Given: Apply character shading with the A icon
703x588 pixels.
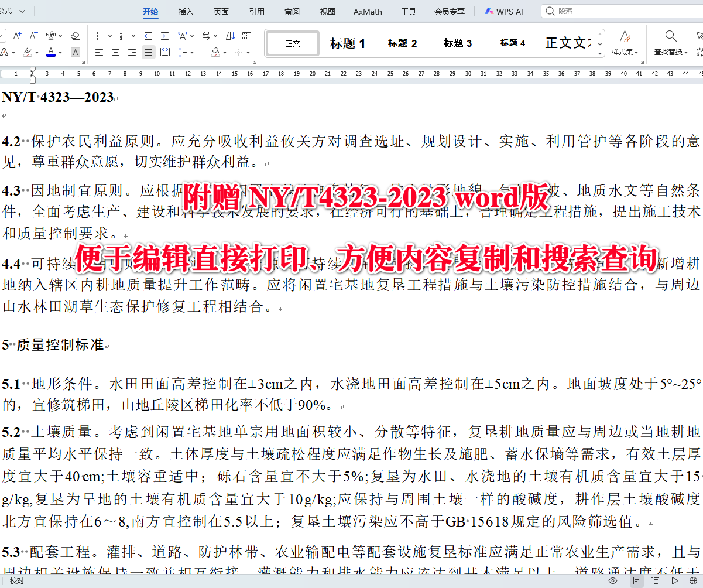Looking at the screenshot, I should tap(75, 52).
